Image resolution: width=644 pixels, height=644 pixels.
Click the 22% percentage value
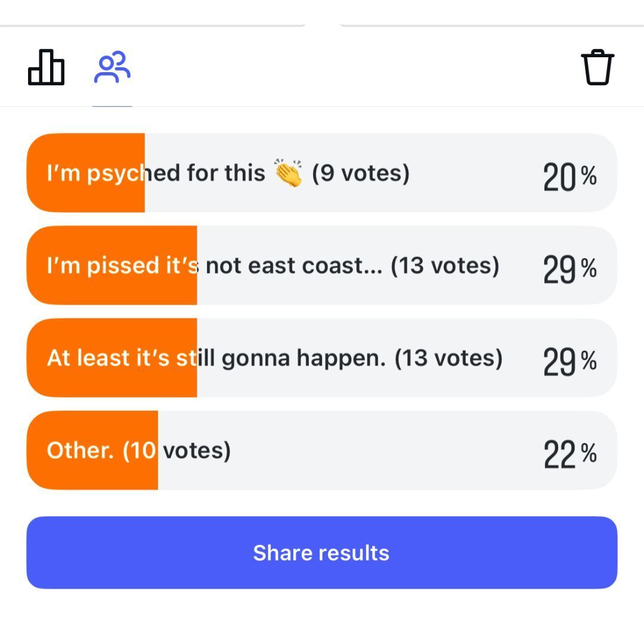(x=569, y=454)
